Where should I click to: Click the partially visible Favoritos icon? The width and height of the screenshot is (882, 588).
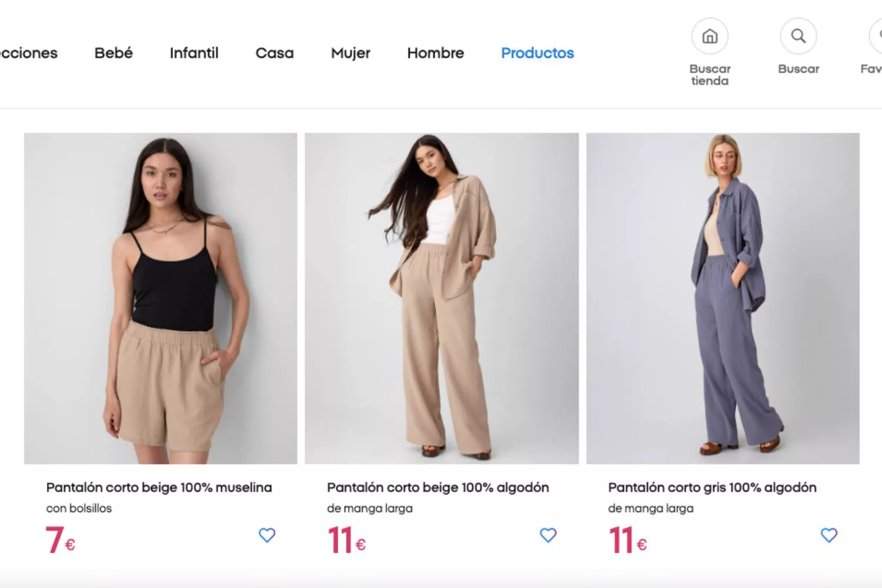click(877, 36)
